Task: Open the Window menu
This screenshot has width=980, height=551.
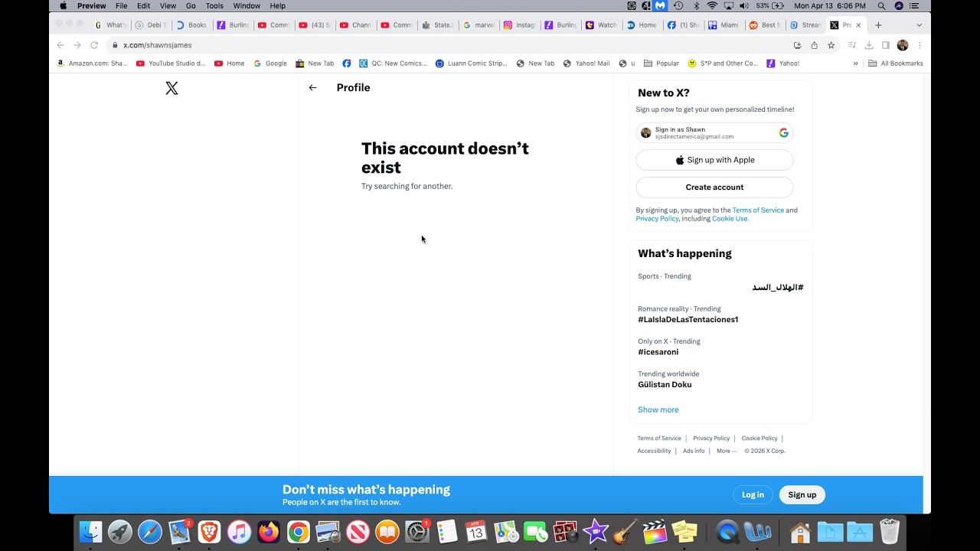Action: click(x=247, y=5)
